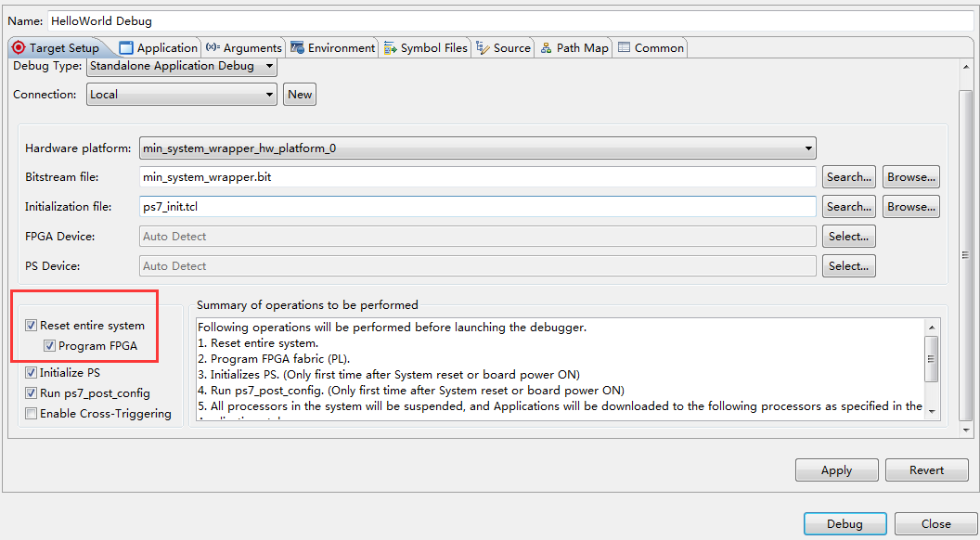The height and width of the screenshot is (540, 980).
Task: Click the Application tab icon
Action: tap(127, 47)
